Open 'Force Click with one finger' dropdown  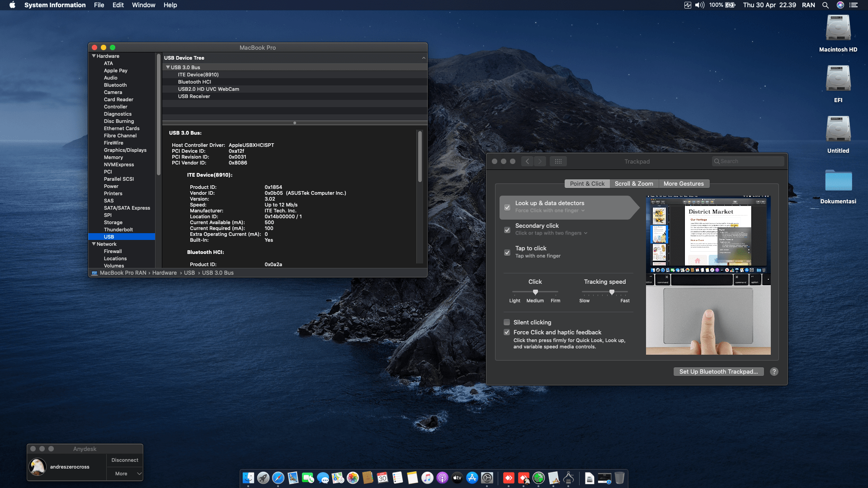click(x=550, y=211)
